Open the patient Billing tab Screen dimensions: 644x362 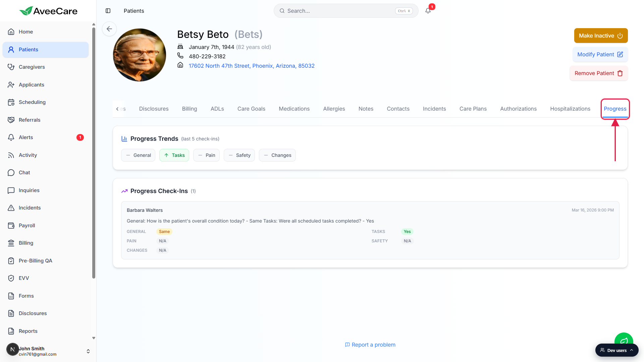point(190,109)
